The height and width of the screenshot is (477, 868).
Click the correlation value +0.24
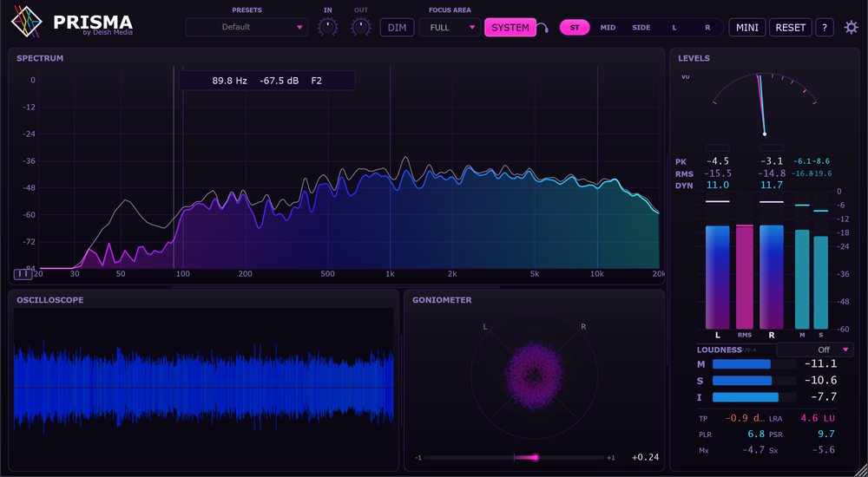click(x=646, y=458)
